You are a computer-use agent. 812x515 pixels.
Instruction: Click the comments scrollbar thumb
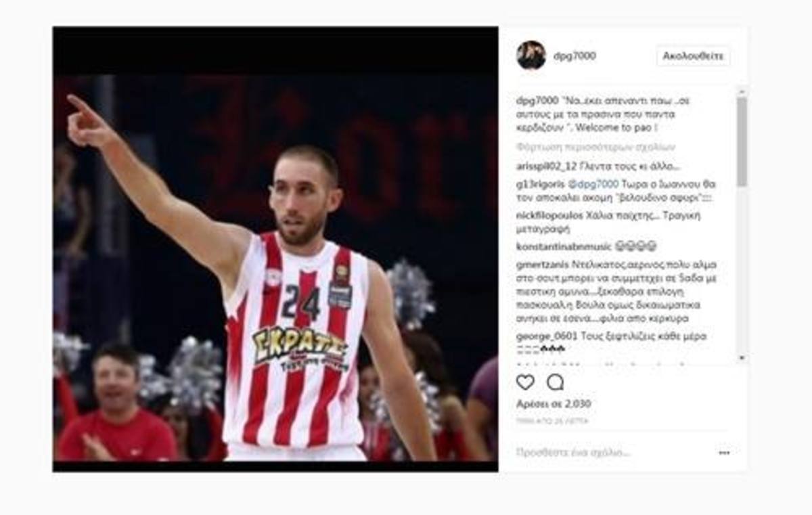coord(742,141)
